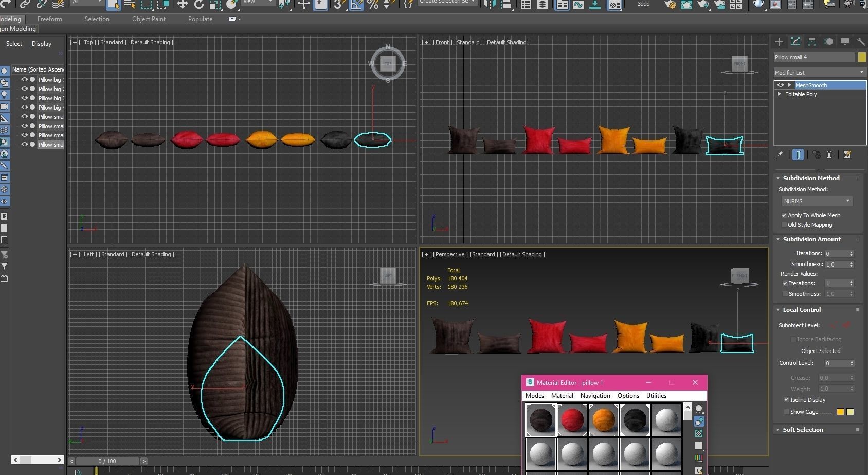Viewport: 868px width, 475px height.
Task: Open the Selection ribbon tab
Action: tap(97, 19)
